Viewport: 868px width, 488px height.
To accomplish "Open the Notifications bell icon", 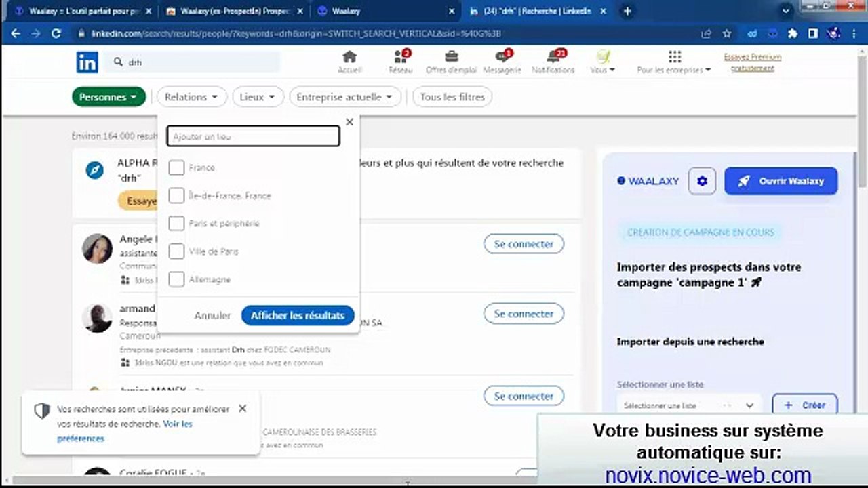I will click(x=553, y=62).
